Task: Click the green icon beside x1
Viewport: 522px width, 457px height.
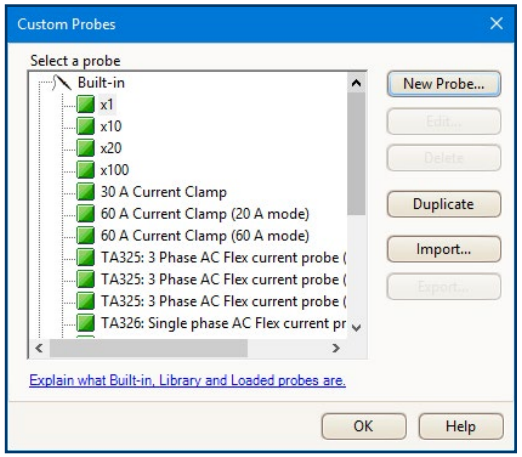Action: coord(86,104)
